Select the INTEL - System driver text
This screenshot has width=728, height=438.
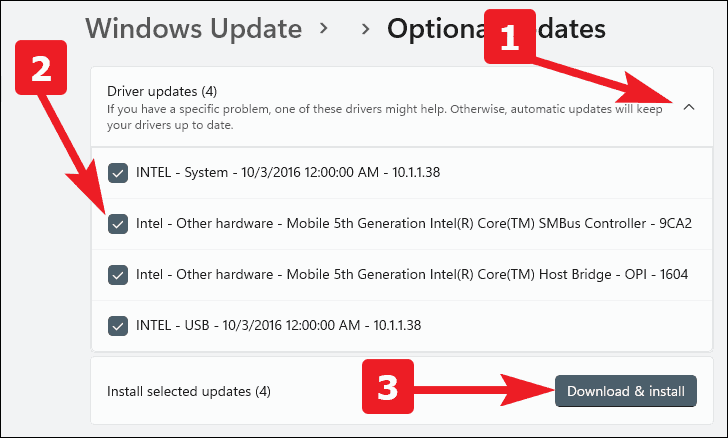[288, 172]
